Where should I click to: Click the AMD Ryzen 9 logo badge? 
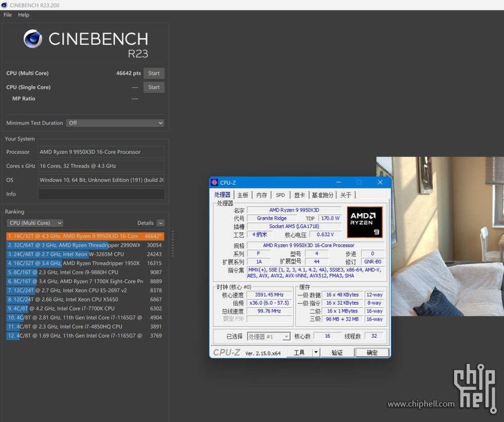[x=365, y=222]
